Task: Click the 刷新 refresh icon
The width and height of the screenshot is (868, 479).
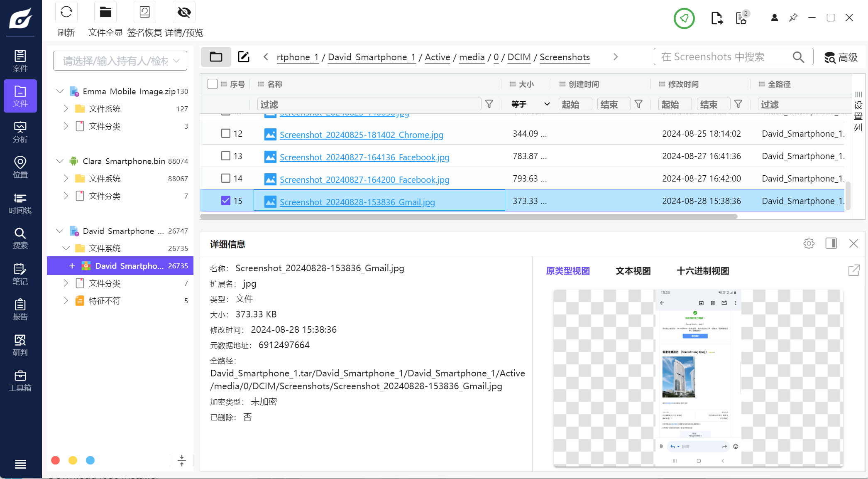Action: click(66, 12)
